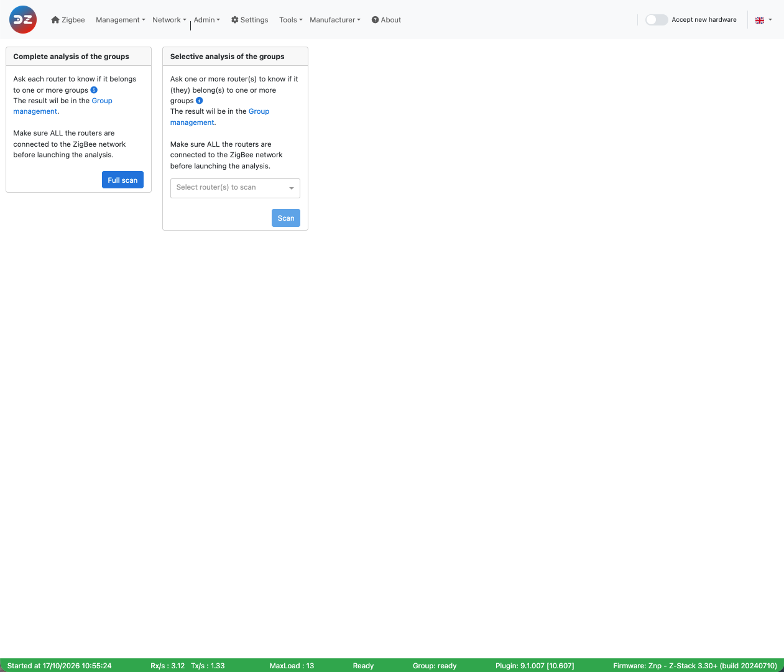Expand the Network menu
Viewport: 784px width, 672px height.
coord(169,20)
